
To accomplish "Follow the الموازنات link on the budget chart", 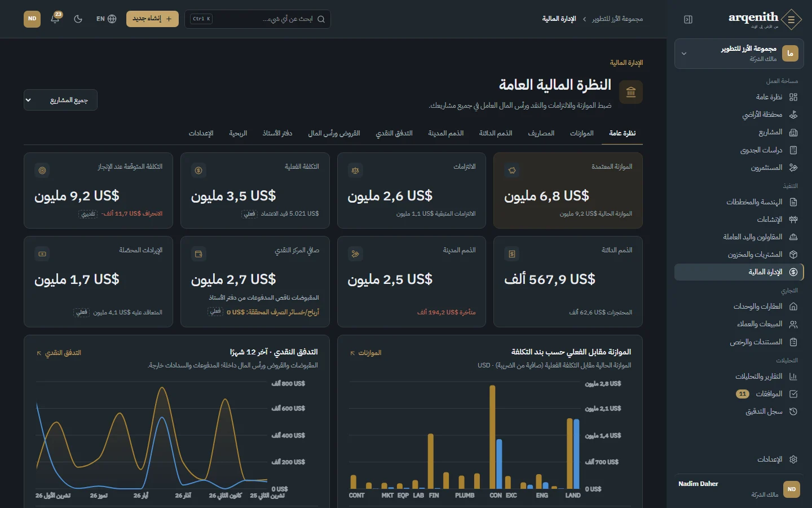I will (365, 353).
